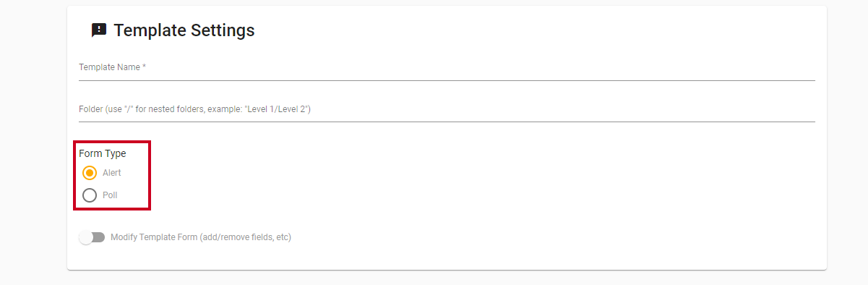Click the toggle switch's white knob
The height and width of the screenshot is (285, 868).
[86, 237]
